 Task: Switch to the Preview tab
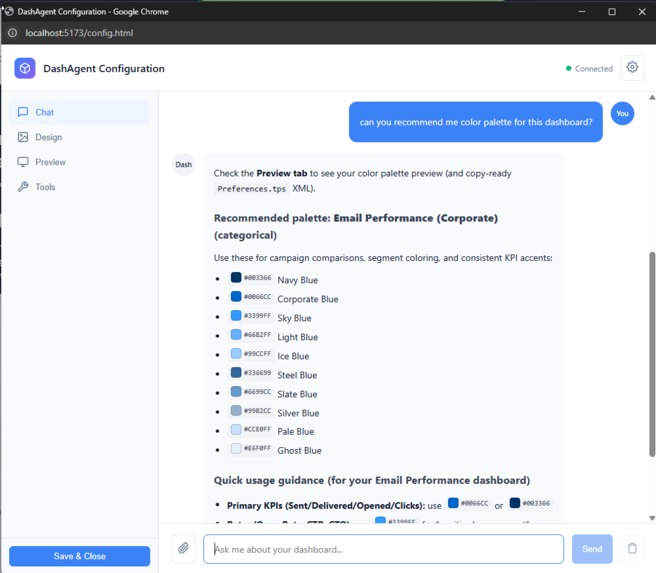click(x=79, y=162)
